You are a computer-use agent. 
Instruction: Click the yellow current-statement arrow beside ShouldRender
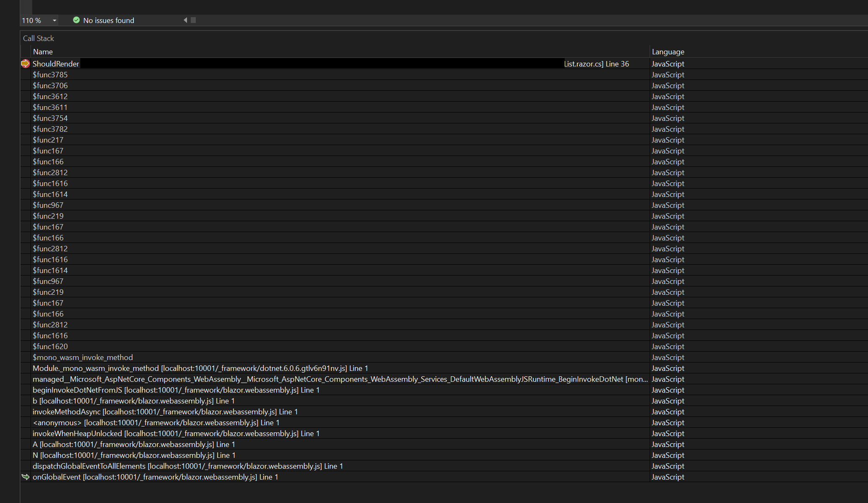[25, 64]
